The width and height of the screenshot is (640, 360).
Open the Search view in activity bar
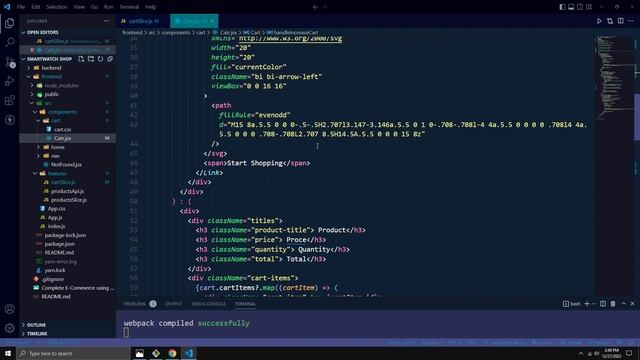pyautogui.click(x=10, y=42)
